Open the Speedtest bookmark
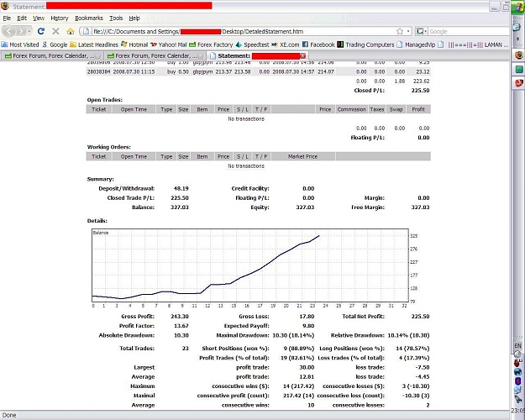 pos(252,45)
